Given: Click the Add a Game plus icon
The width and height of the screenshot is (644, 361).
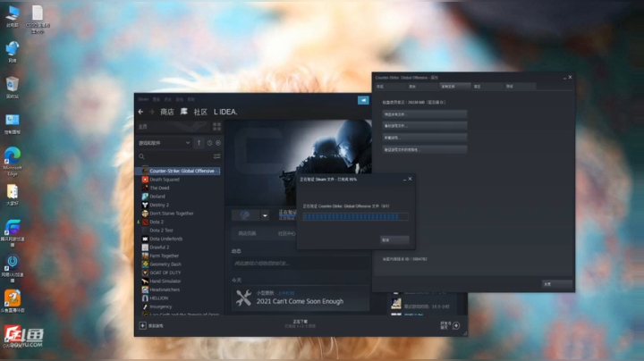Looking at the screenshot, I should tap(142, 326).
